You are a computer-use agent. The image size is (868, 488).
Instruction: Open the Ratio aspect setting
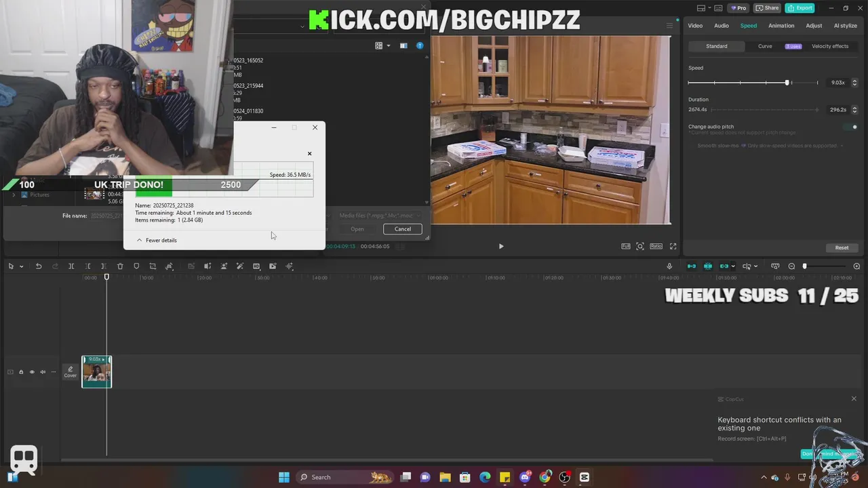pyautogui.click(x=656, y=247)
